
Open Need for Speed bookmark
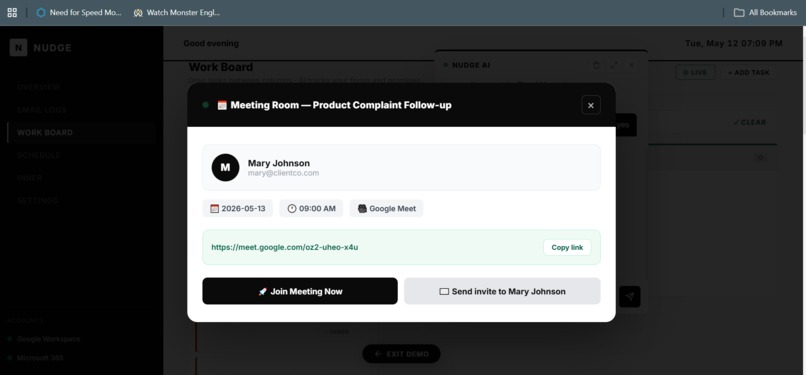[79, 12]
